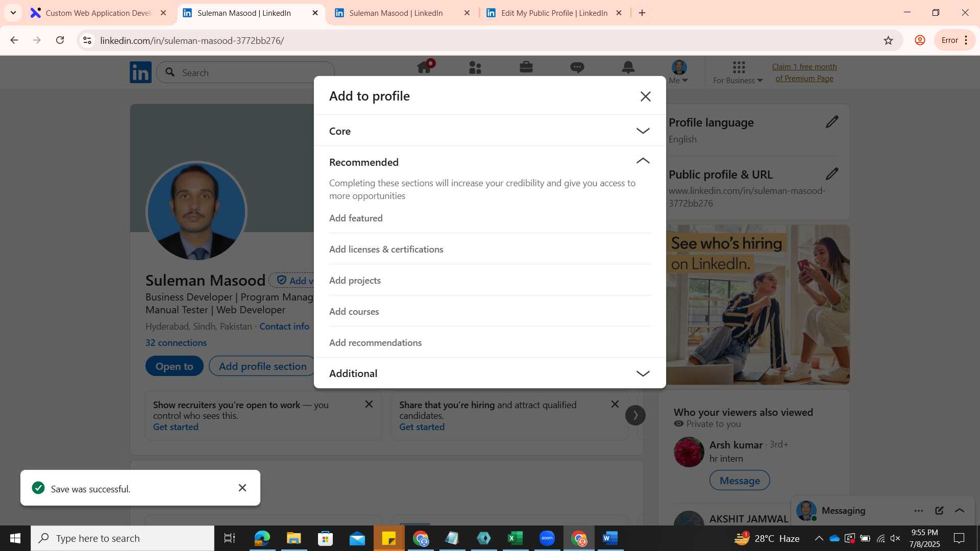
Task: Open the Notifications bell icon
Action: [x=628, y=67]
